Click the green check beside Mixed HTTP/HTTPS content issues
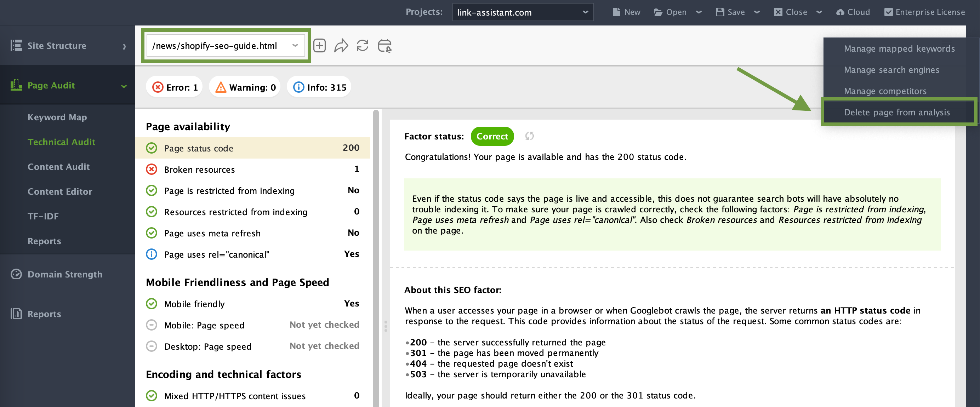The width and height of the screenshot is (980, 407). tap(152, 396)
